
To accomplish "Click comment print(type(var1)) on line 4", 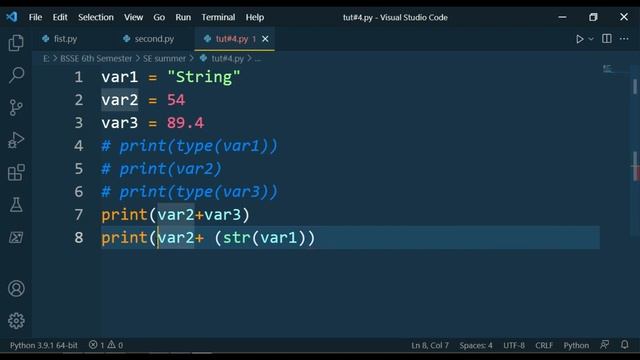I will [198, 146].
